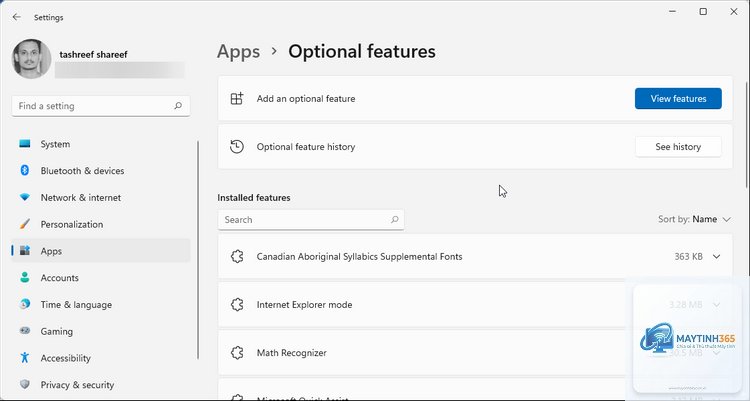Click the Internet Explorer mode feature icon
Viewport: 750px width, 401px height.
click(237, 305)
